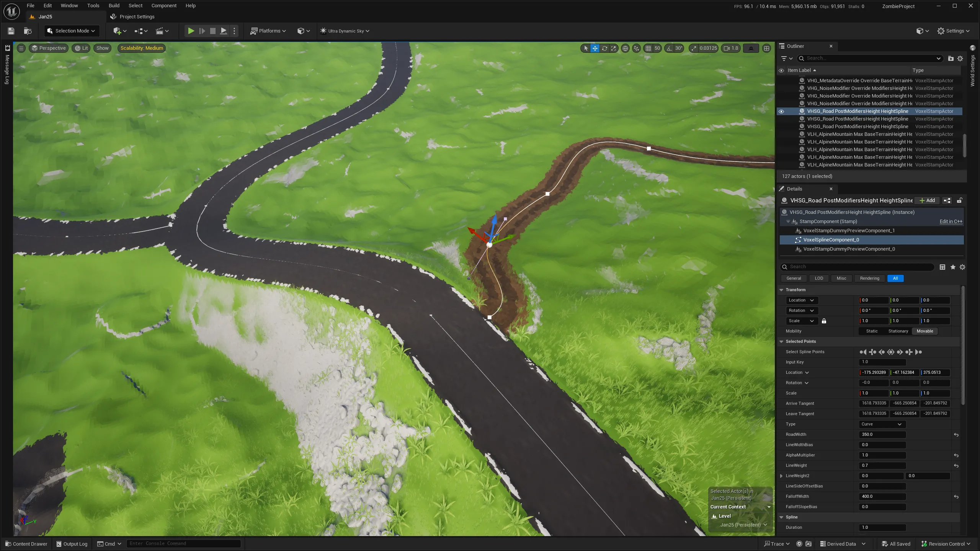
Task: Click the Save current level icon
Action: point(11,31)
